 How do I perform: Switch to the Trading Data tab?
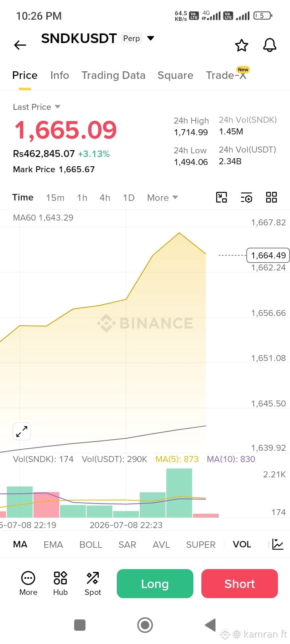[113, 75]
